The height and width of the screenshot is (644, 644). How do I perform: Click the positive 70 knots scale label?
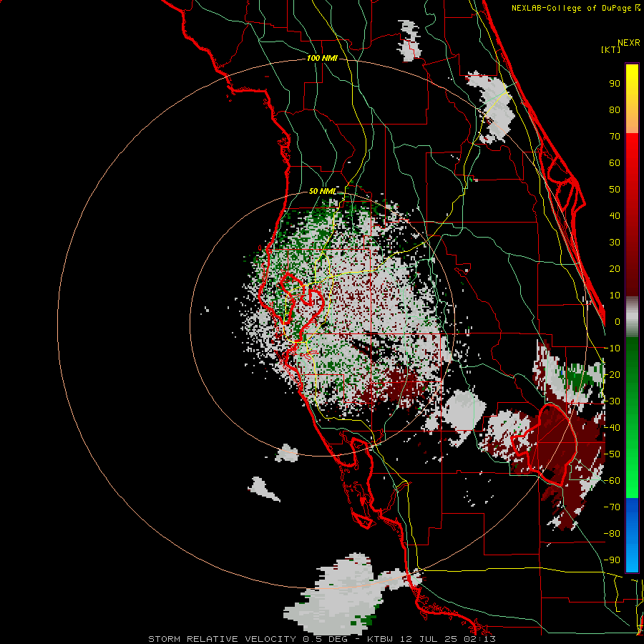tap(615, 137)
